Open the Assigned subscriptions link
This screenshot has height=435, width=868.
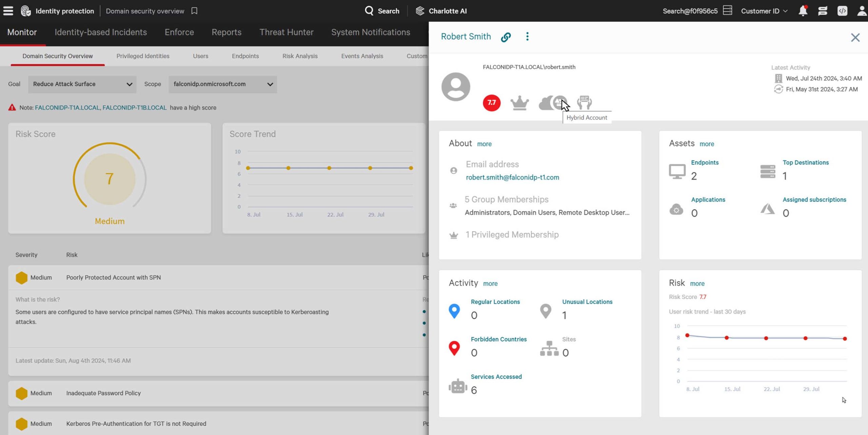tap(814, 200)
